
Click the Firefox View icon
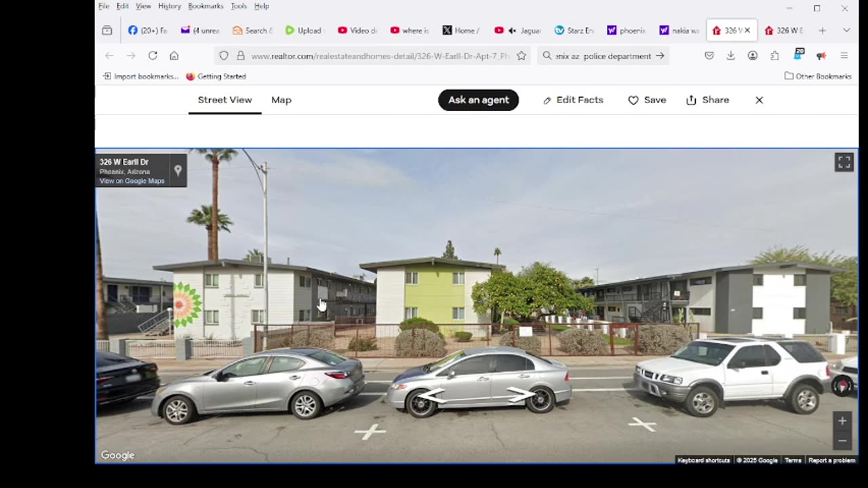tap(107, 30)
